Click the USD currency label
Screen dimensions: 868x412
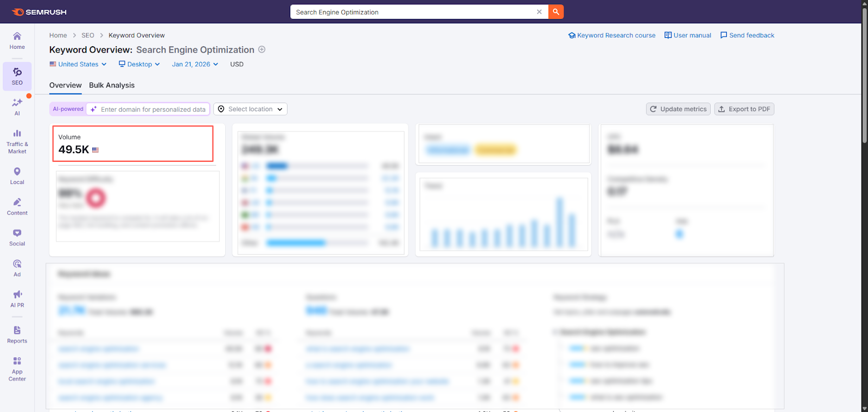237,64
